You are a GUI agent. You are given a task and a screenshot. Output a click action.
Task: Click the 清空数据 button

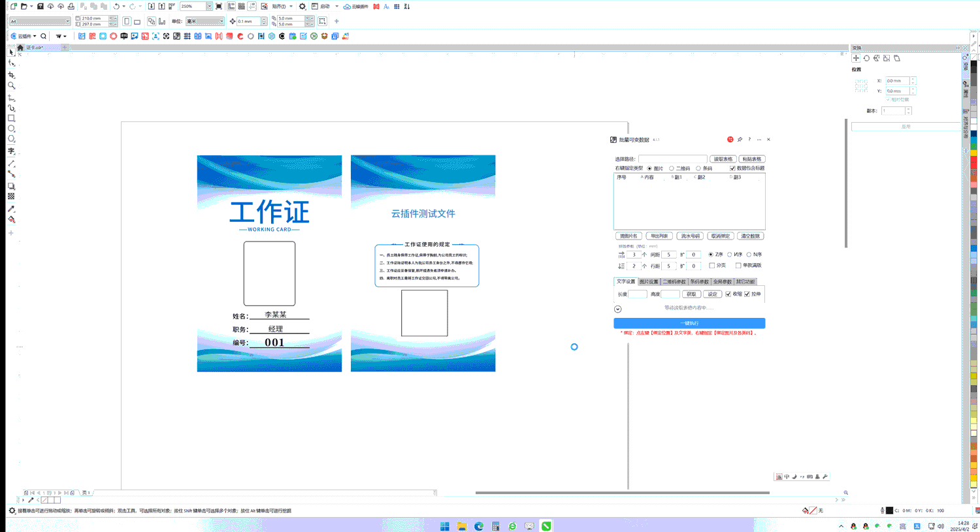pos(750,236)
